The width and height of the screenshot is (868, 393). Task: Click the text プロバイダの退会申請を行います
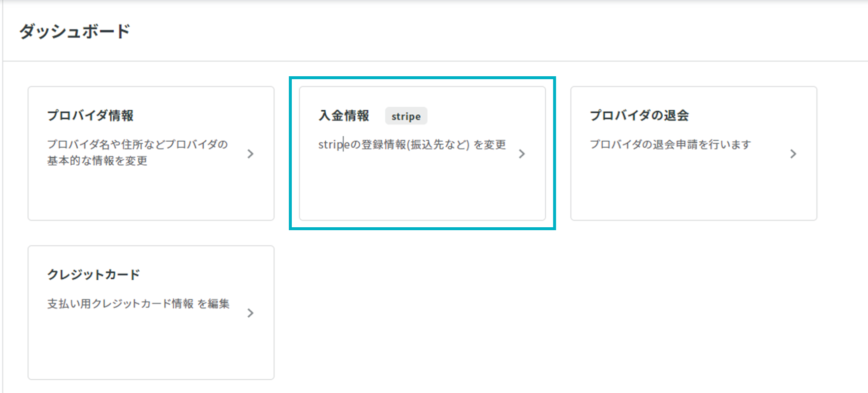coord(670,145)
